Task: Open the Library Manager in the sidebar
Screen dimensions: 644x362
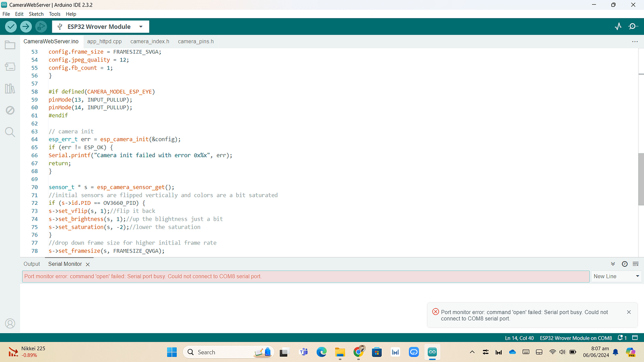Action: [x=10, y=88]
